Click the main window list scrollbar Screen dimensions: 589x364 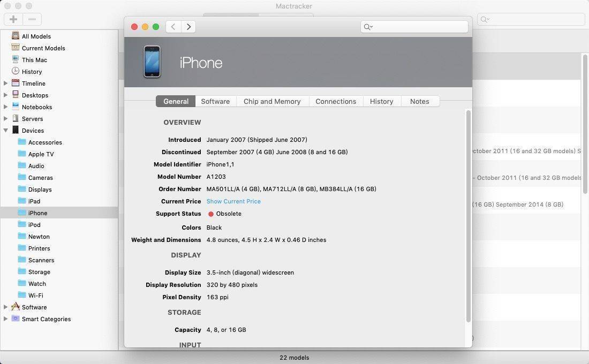point(585,124)
